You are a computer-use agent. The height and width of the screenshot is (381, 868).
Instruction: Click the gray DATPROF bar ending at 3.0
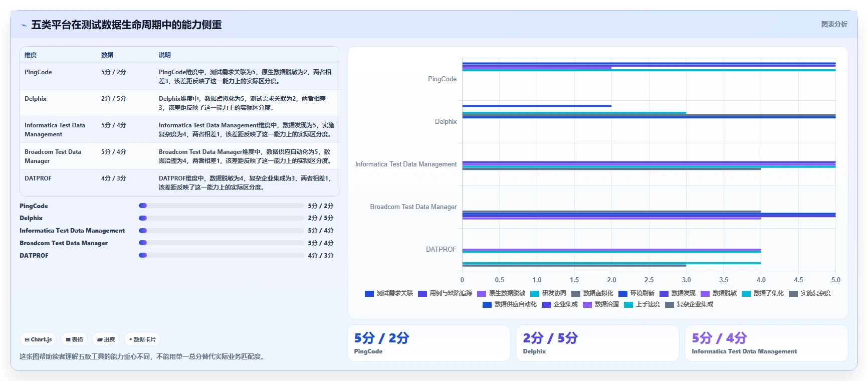[x=574, y=266]
